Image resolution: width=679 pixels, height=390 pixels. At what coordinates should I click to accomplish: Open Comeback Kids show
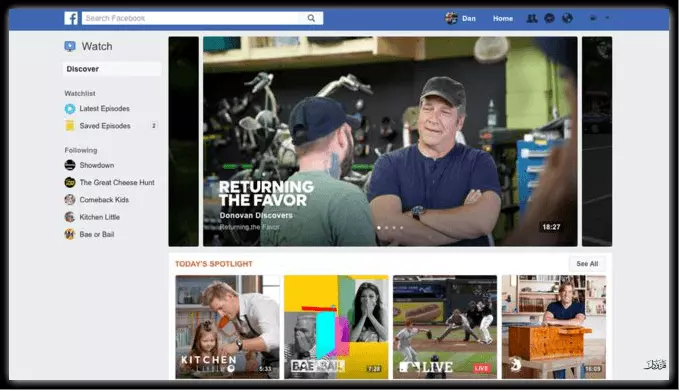pyautogui.click(x=104, y=200)
